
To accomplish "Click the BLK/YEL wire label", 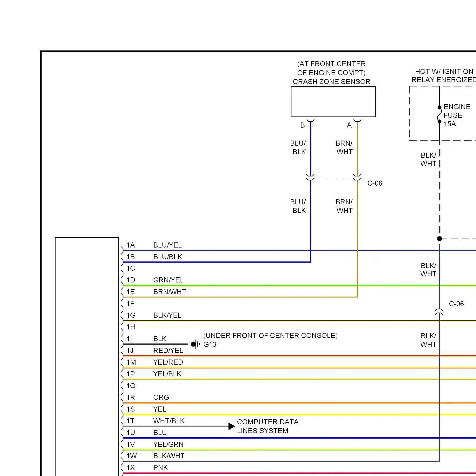I will point(167,315).
